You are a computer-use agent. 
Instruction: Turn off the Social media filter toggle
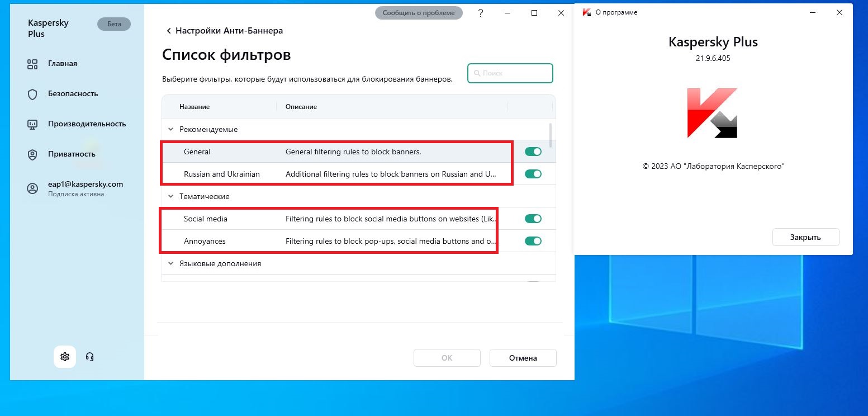tap(533, 219)
